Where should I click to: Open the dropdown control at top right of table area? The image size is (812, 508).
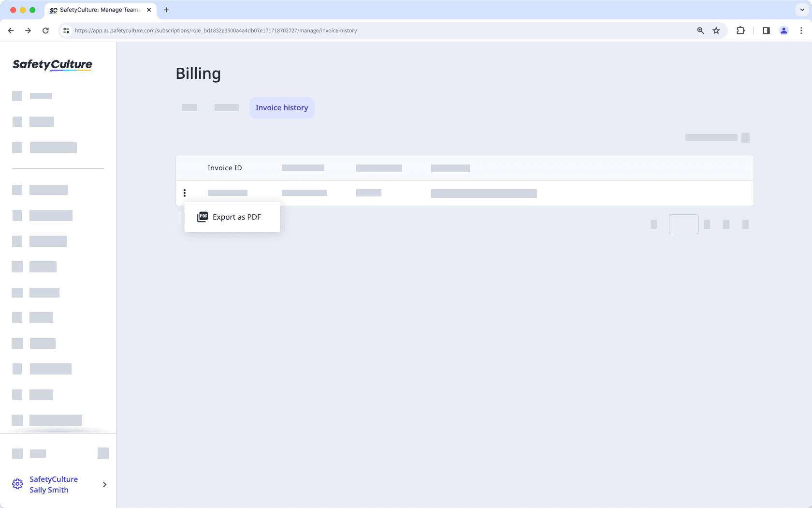point(745,137)
